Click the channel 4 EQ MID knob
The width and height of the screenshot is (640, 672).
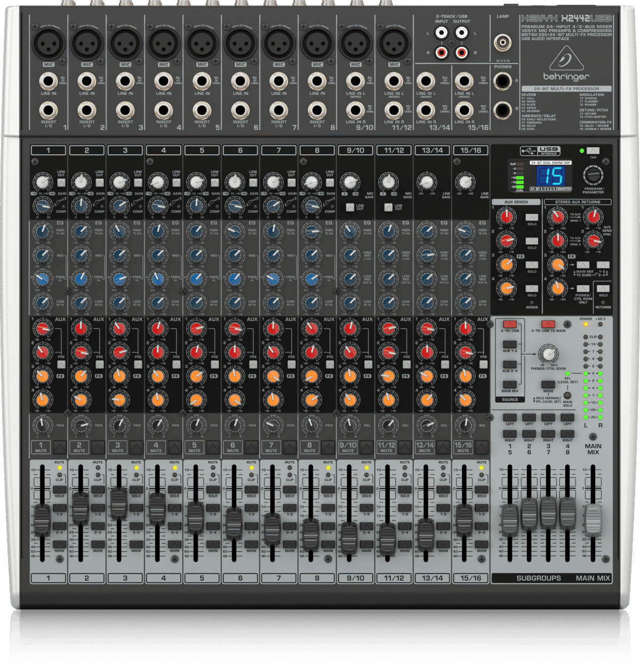pyautogui.click(x=157, y=254)
